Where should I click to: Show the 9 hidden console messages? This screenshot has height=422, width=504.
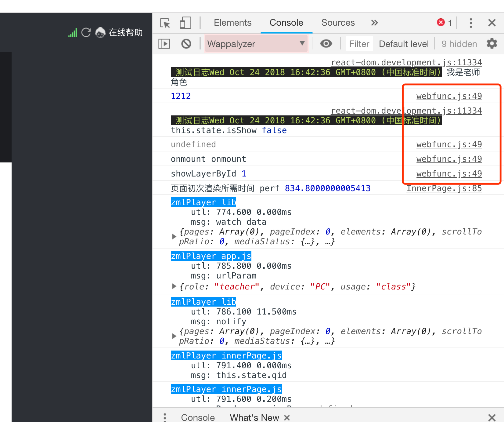click(x=459, y=44)
